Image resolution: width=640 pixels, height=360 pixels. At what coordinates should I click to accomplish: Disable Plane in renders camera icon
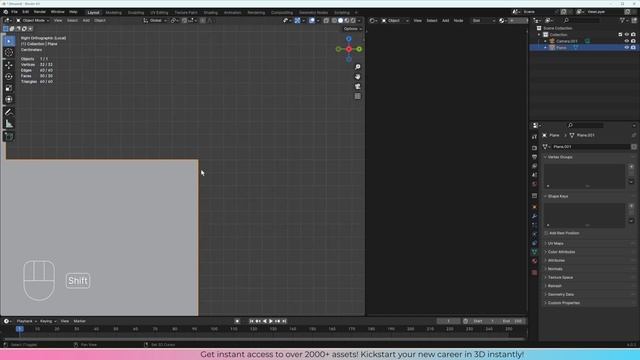click(633, 48)
